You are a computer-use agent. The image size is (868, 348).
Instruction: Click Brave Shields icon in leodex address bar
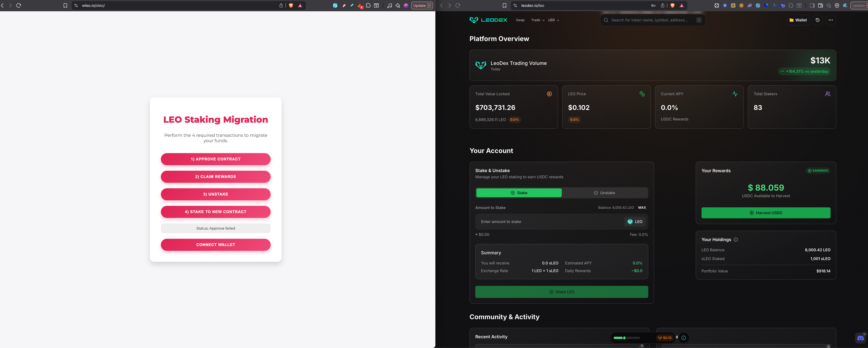673,5
